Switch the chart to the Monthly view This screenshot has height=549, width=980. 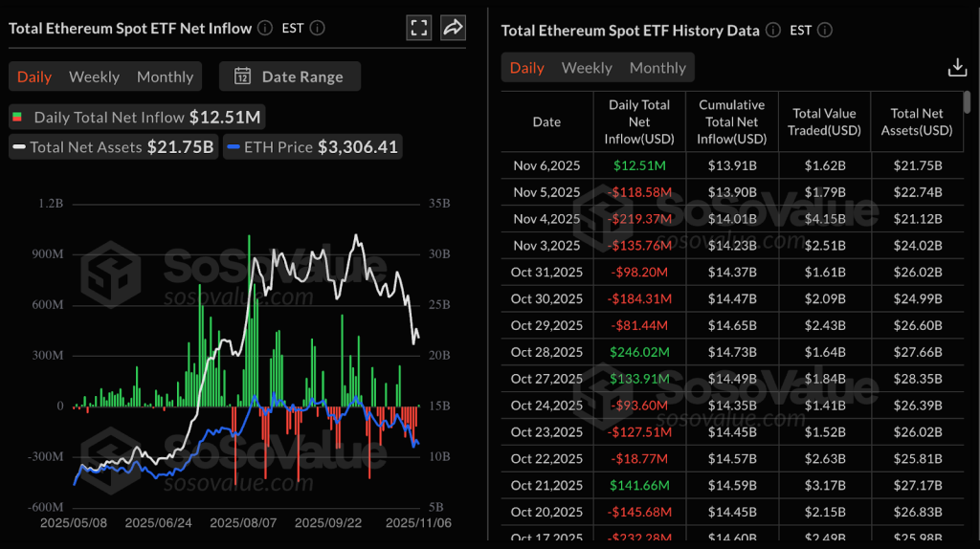pyautogui.click(x=165, y=77)
